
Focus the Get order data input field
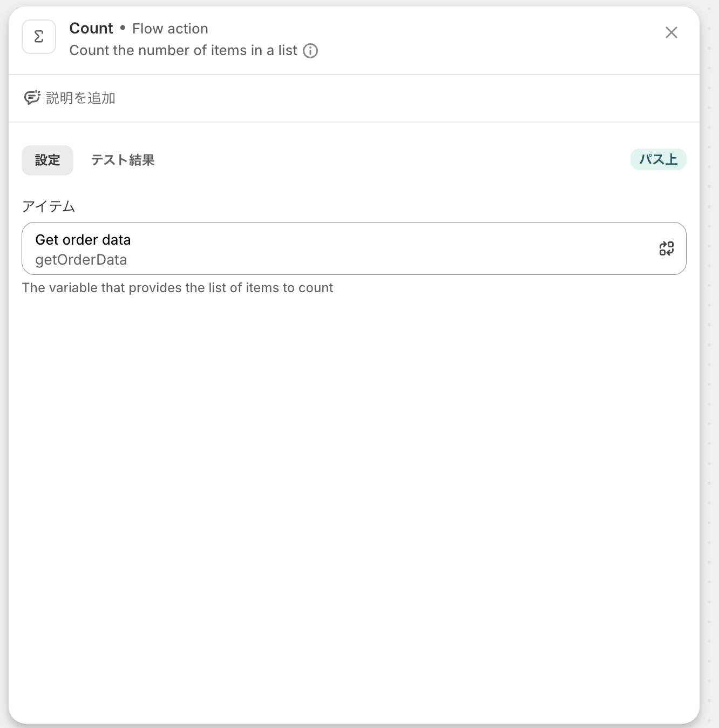point(354,248)
